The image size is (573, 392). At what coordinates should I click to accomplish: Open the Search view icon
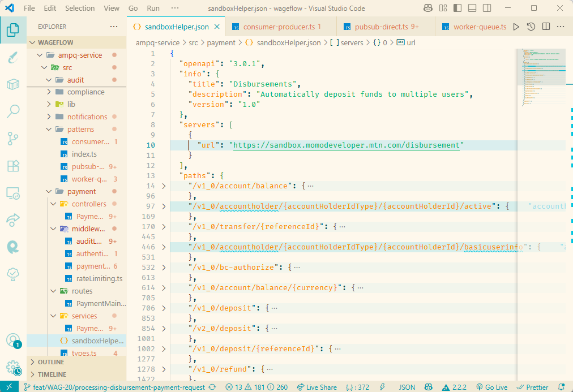13,111
